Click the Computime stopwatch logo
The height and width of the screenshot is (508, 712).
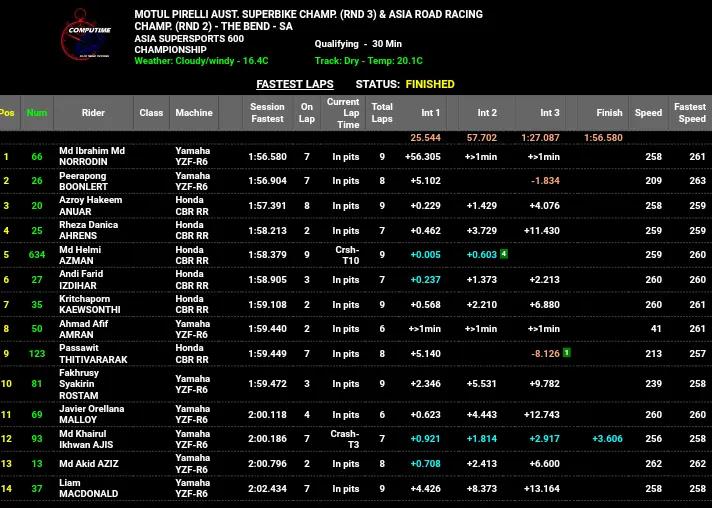(86, 35)
